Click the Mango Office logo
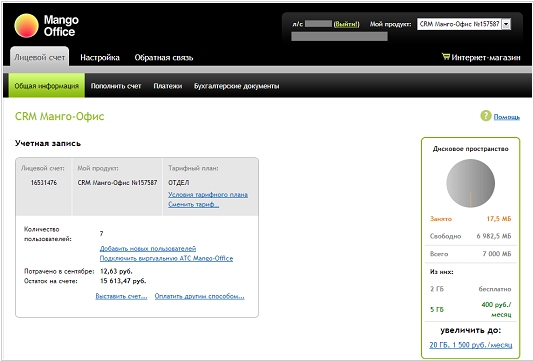The height and width of the screenshot is (361, 534). 46,26
